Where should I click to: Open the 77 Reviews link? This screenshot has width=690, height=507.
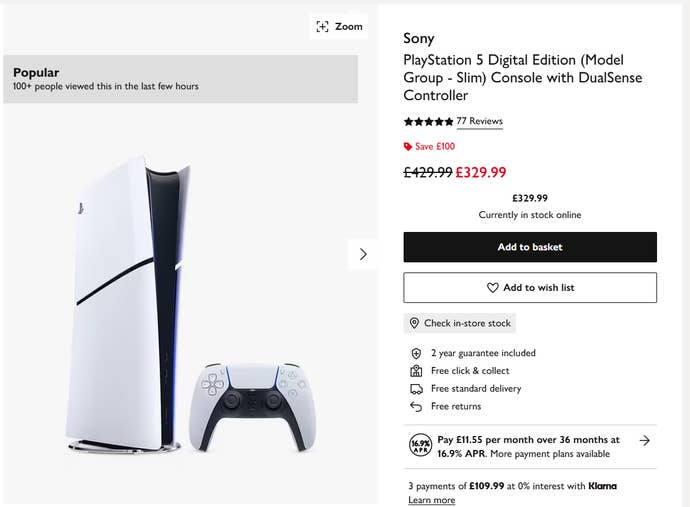(479, 121)
